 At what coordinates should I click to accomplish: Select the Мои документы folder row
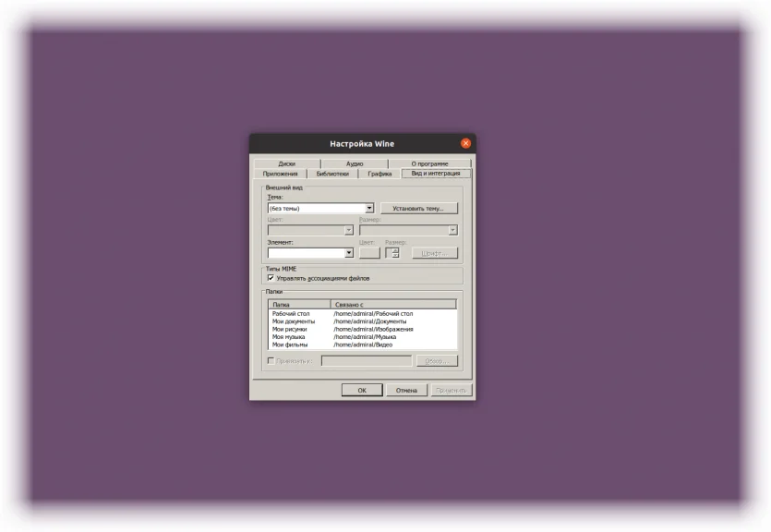362,321
